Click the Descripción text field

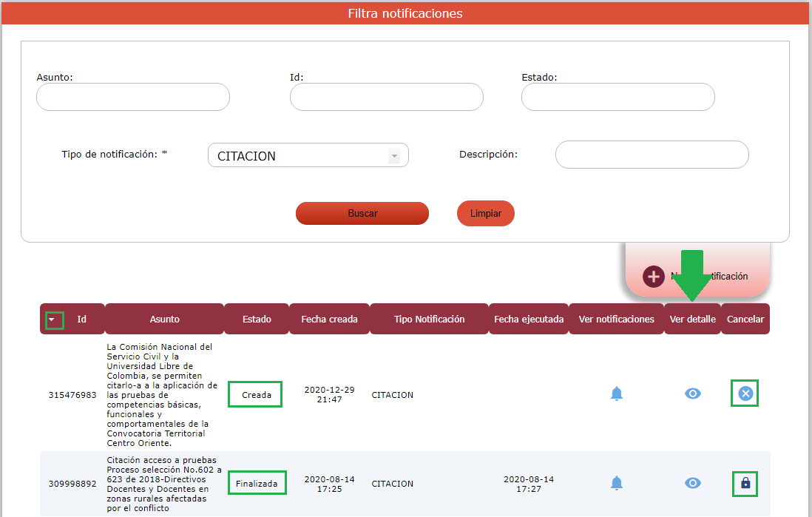pyautogui.click(x=652, y=155)
